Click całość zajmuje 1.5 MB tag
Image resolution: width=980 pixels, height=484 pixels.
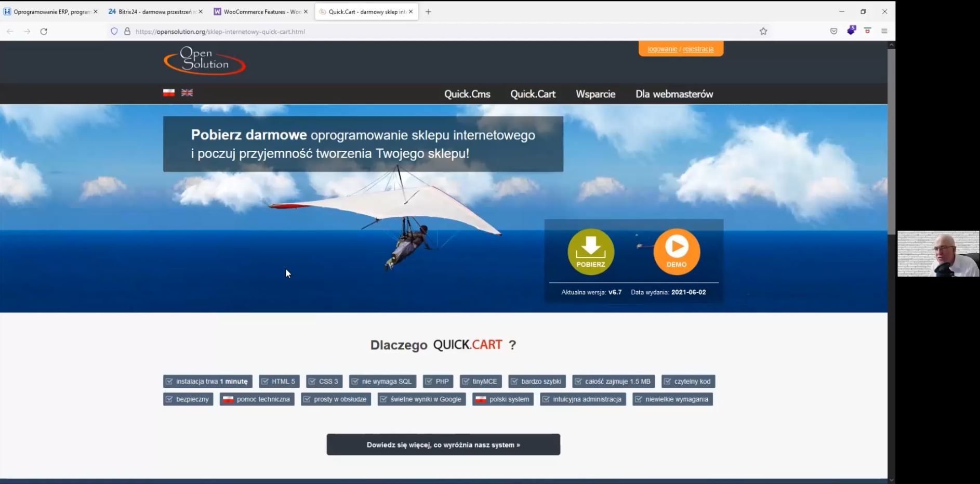pos(614,382)
